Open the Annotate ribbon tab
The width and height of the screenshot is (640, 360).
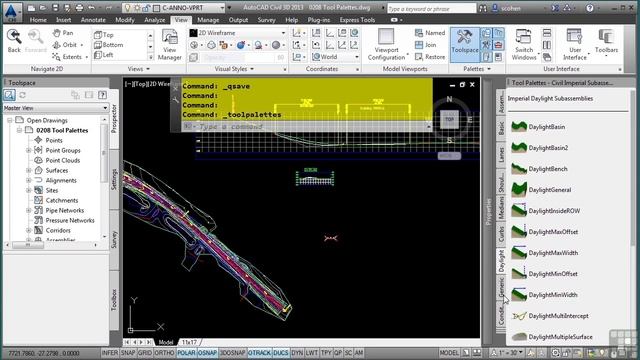click(93, 20)
